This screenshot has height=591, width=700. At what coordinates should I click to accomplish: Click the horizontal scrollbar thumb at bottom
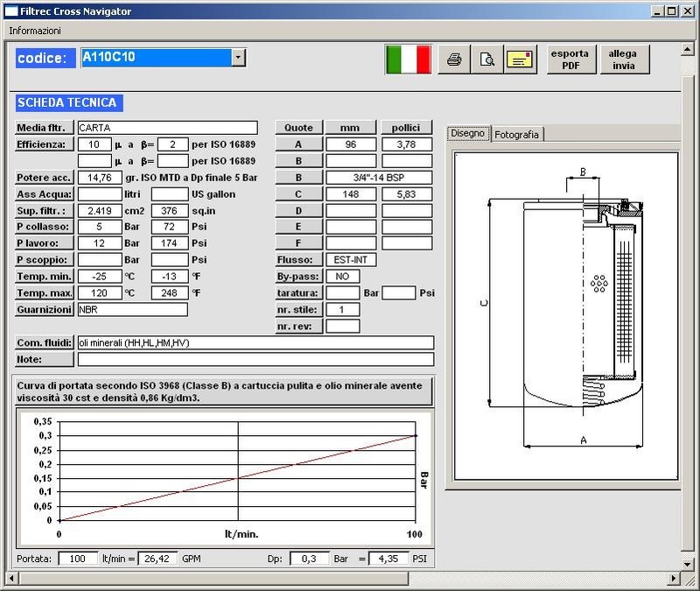coord(214,579)
